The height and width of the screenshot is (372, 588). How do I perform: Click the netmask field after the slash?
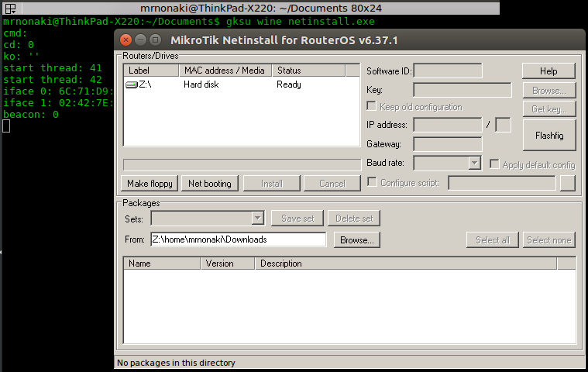tap(503, 125)
